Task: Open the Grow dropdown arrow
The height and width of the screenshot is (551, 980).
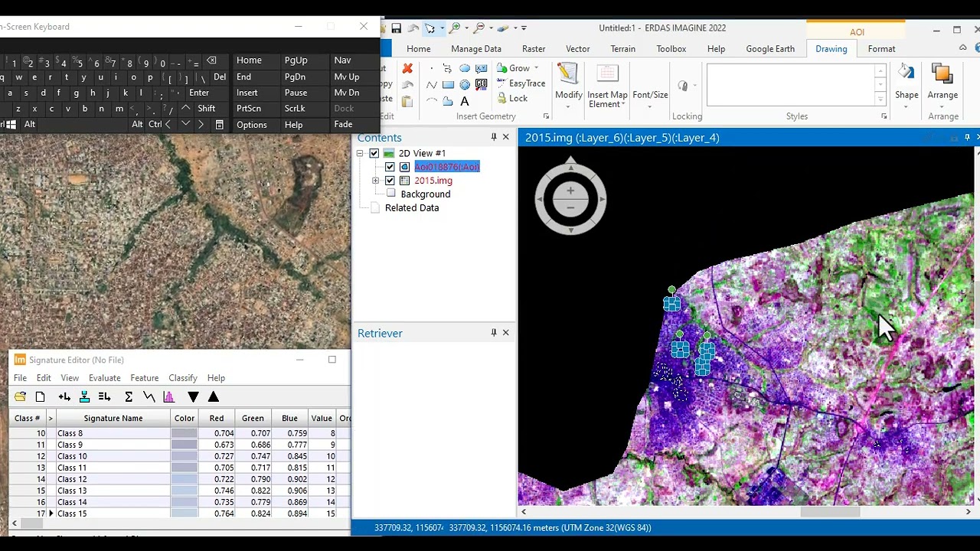Action: (536, 68)
